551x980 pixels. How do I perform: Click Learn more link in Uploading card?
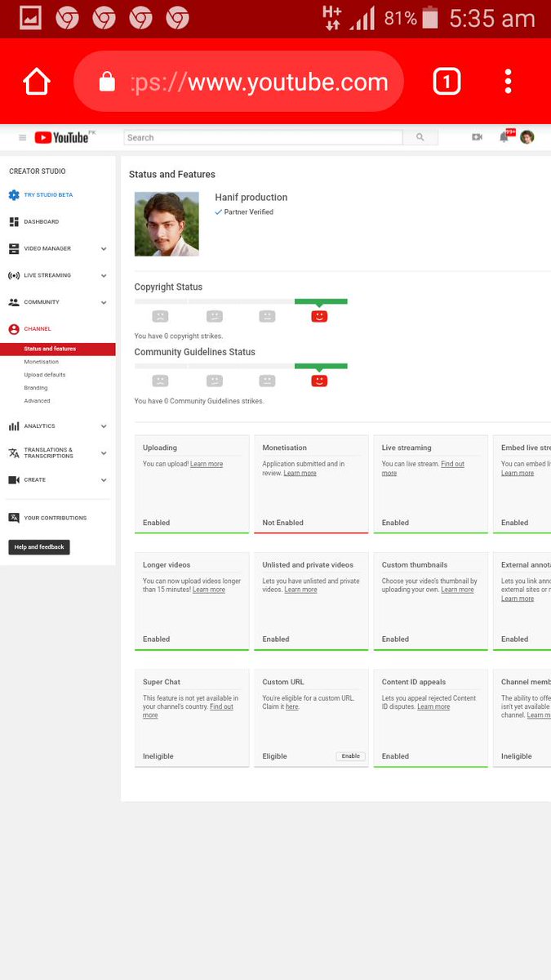[207, 464]
